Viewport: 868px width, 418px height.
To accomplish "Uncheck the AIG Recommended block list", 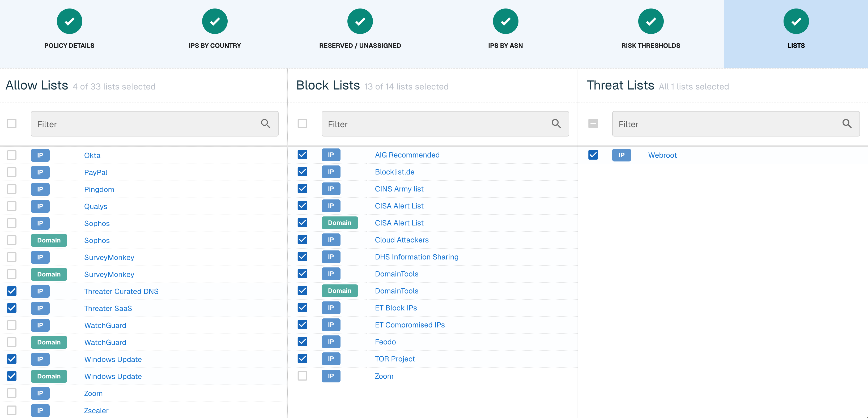I will click(x=302, y=154).
